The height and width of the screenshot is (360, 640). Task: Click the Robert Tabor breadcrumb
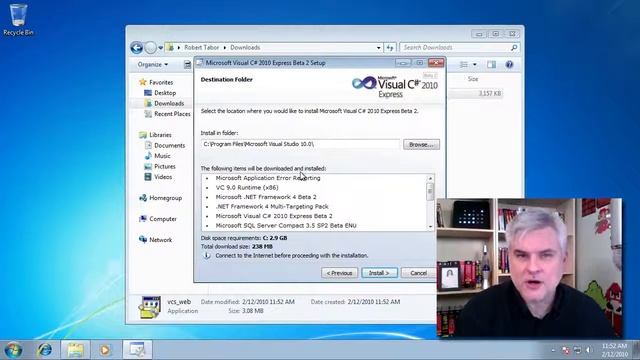click(x=201, y=47)
